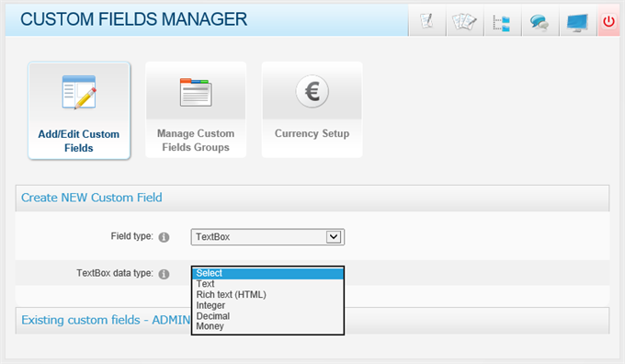Choose Rich text (HTML) data type
Screen dimensions: 625x364
[x=267, y=295]
